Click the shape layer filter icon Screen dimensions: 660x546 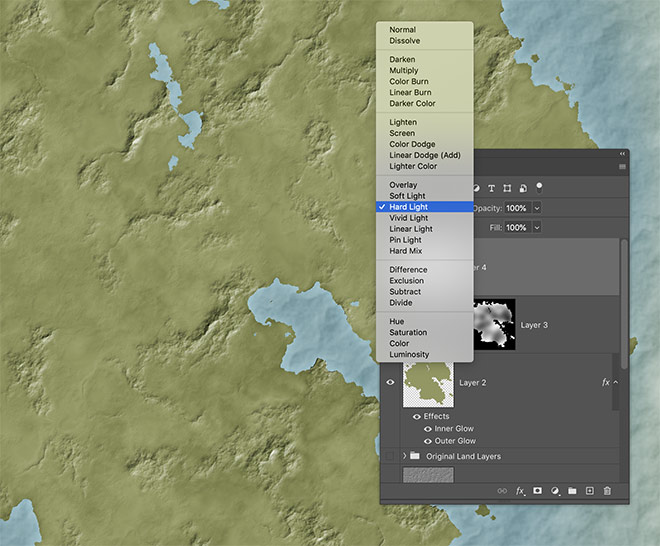click(508, 187)
